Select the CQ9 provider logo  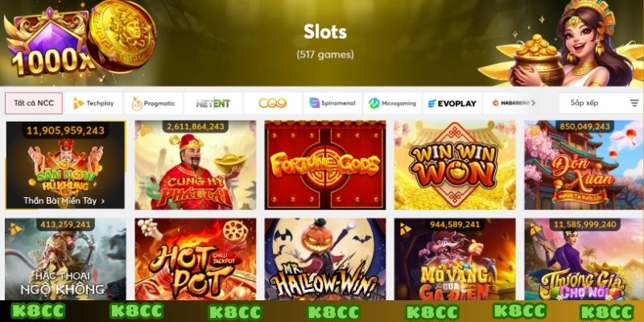[x=273, y=103]
